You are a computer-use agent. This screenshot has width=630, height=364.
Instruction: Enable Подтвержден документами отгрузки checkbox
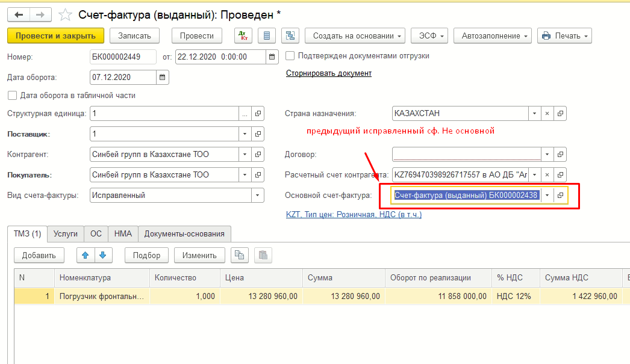pos(290,56)
